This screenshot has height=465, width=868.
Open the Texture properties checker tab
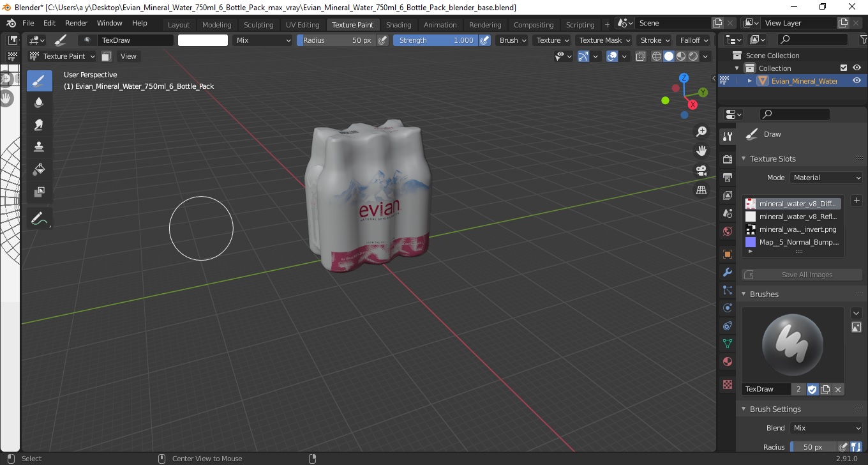pos(727,385)
